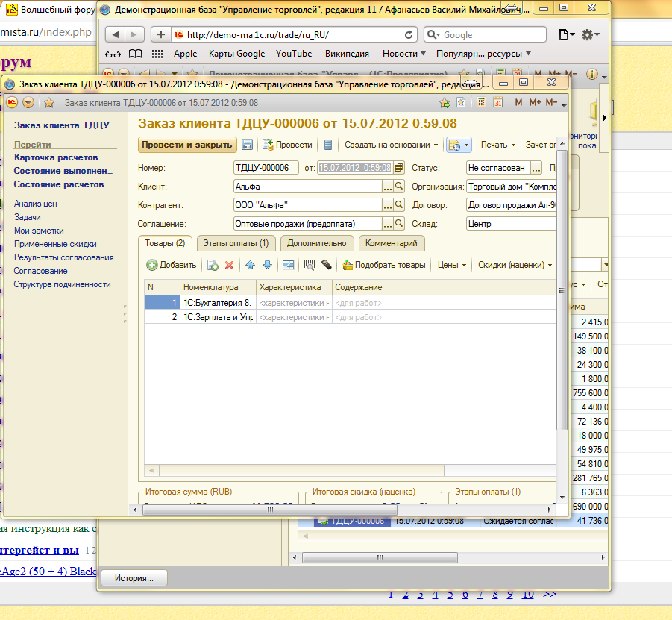Expand Создать на основании dropdown
This screenshot has width=672, height=620.
pyautogui.click(x=392, y=145)
